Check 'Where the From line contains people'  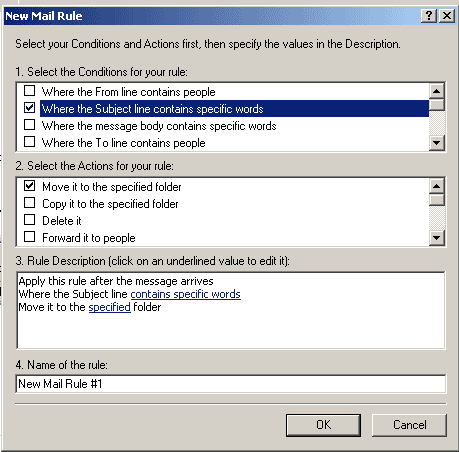pos(30,91)
